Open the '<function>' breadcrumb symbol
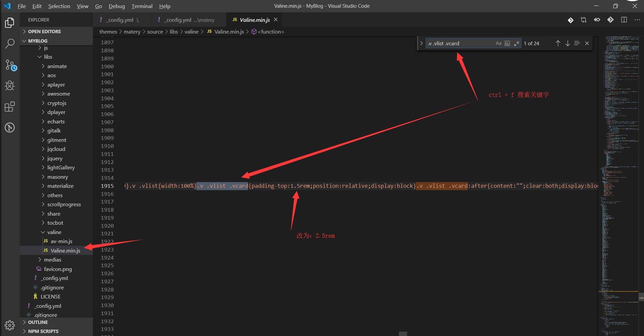 (x=268, y=32)
